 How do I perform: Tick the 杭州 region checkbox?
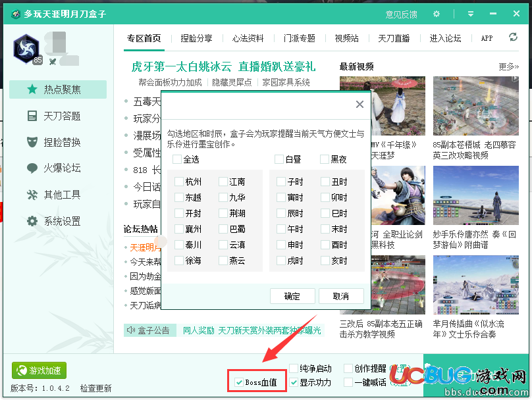pos(179,182)
